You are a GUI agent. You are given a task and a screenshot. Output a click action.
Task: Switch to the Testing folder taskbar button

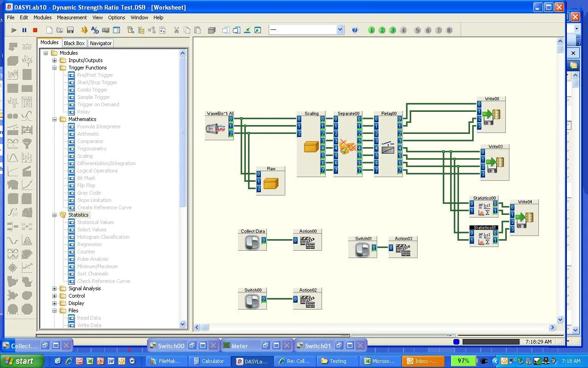point(338,361)
